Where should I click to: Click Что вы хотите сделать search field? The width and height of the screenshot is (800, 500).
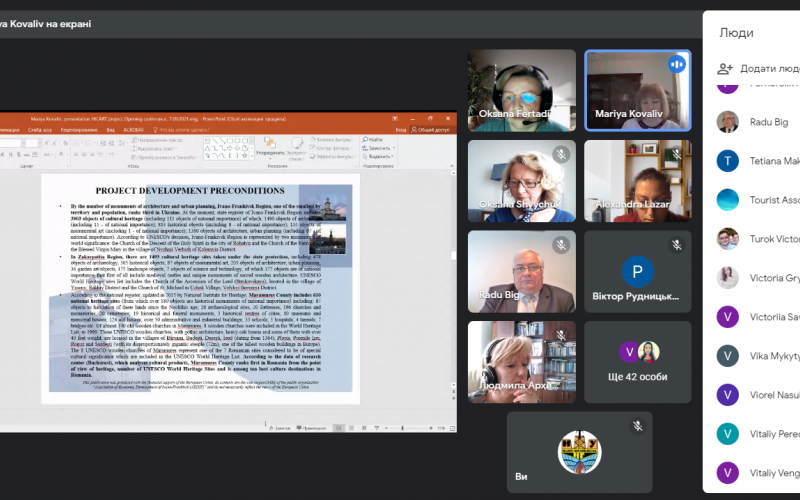coord(182,130)
